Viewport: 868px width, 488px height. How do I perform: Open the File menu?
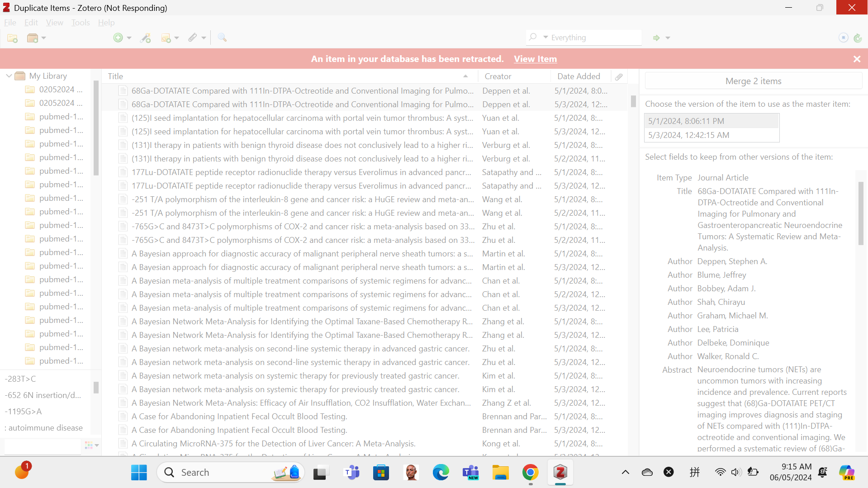[x=10, y=23]
